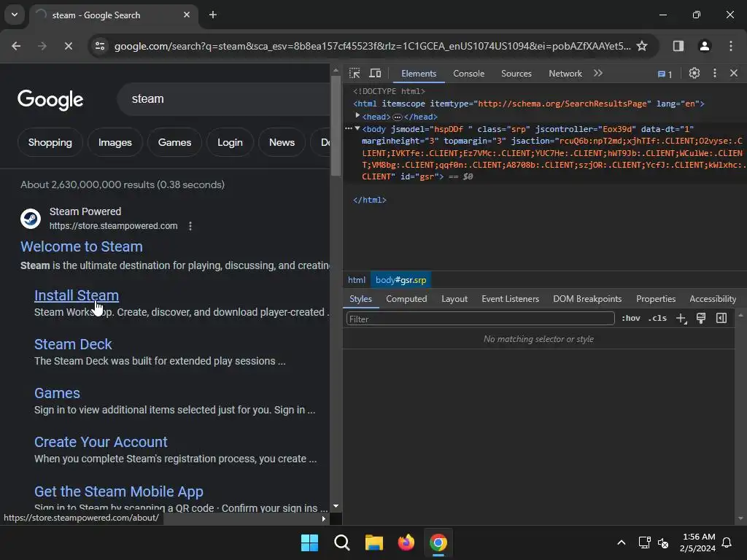Show more DevTools tabs via double chevron
The width and height of the screenshot is (747, 560).
pyautogui.click(x=598, y=74)
